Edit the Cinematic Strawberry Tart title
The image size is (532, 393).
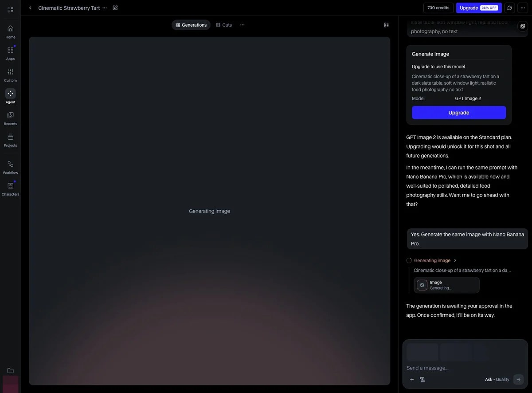115,8
